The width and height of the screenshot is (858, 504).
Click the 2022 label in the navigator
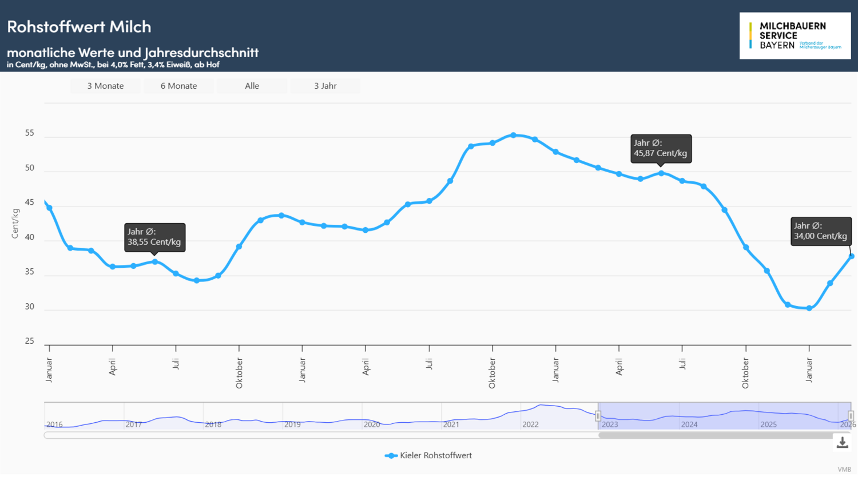[530, 424]
